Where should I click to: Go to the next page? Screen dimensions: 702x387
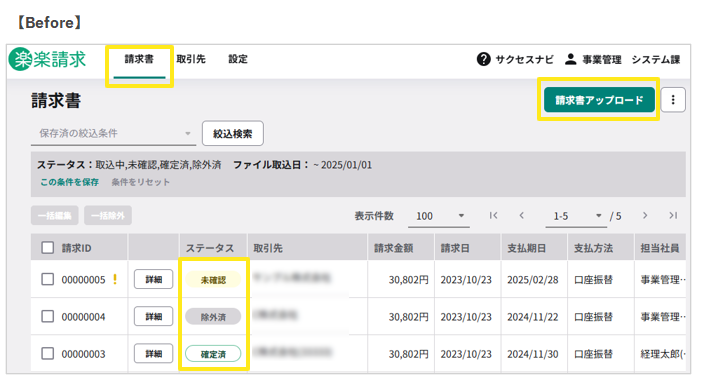pos(645,215)
